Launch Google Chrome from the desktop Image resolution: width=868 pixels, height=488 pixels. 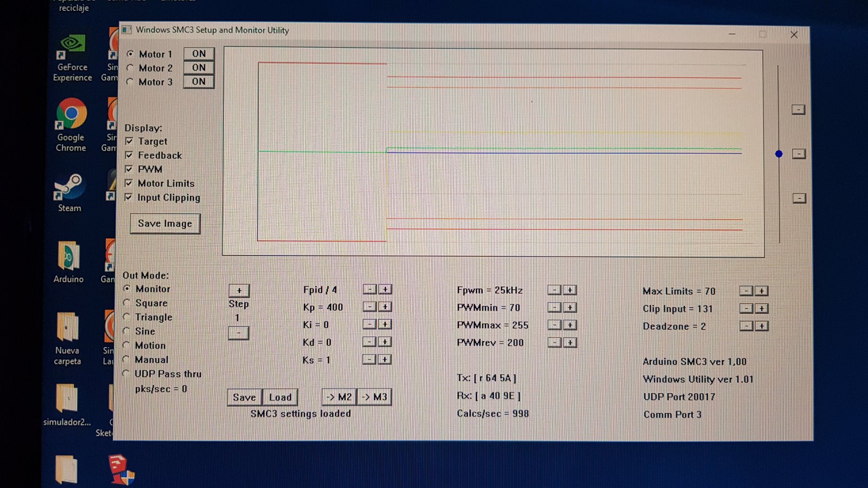71,125
